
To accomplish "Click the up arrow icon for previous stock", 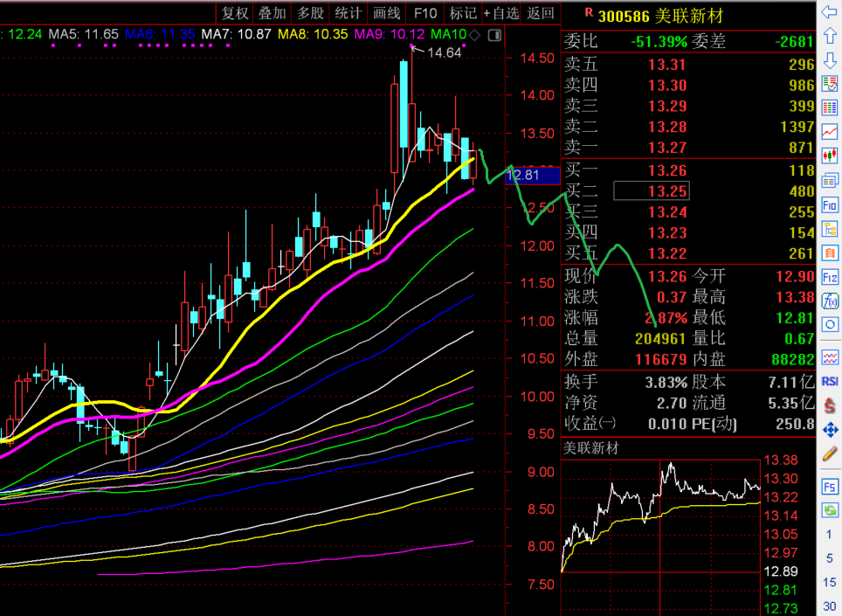I will coord(830,36).
